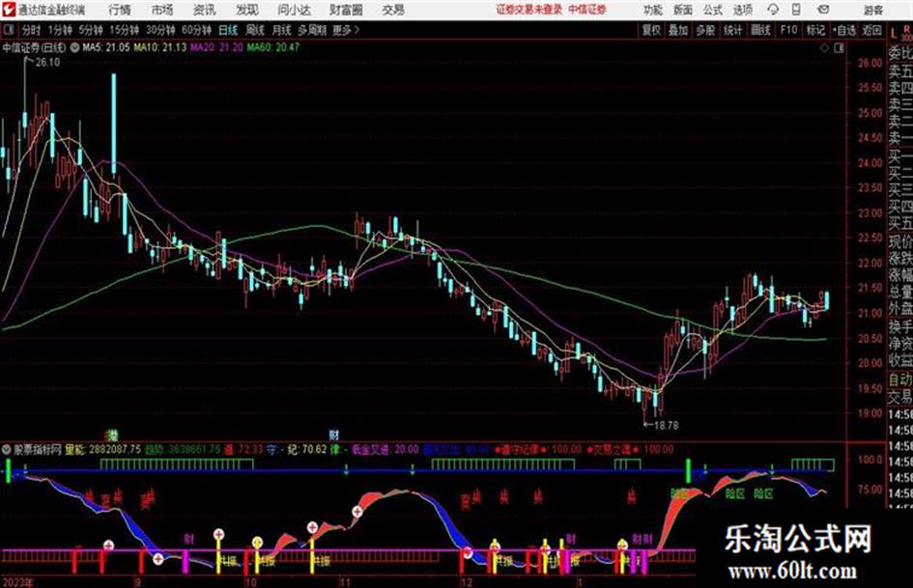Screen dimensions: 913x588
Task: Click the 标记 mark toolbar button
Action: pos(815,30)
